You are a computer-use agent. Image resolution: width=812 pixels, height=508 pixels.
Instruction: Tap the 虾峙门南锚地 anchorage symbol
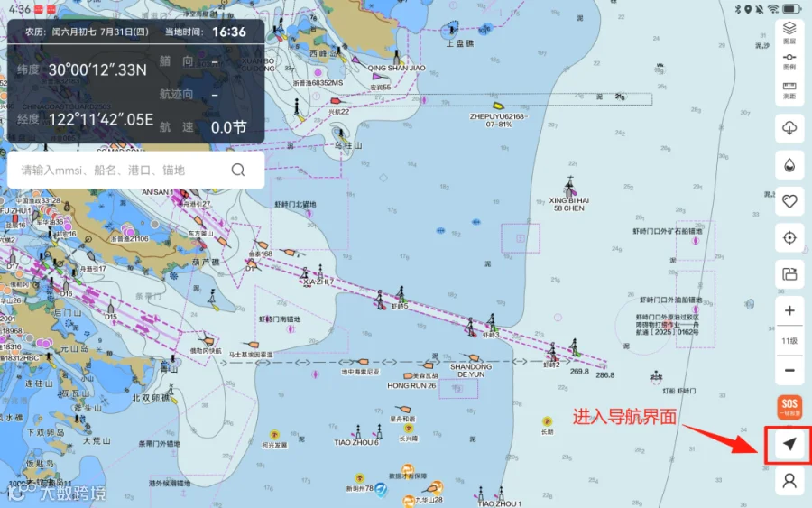(291, 328)
